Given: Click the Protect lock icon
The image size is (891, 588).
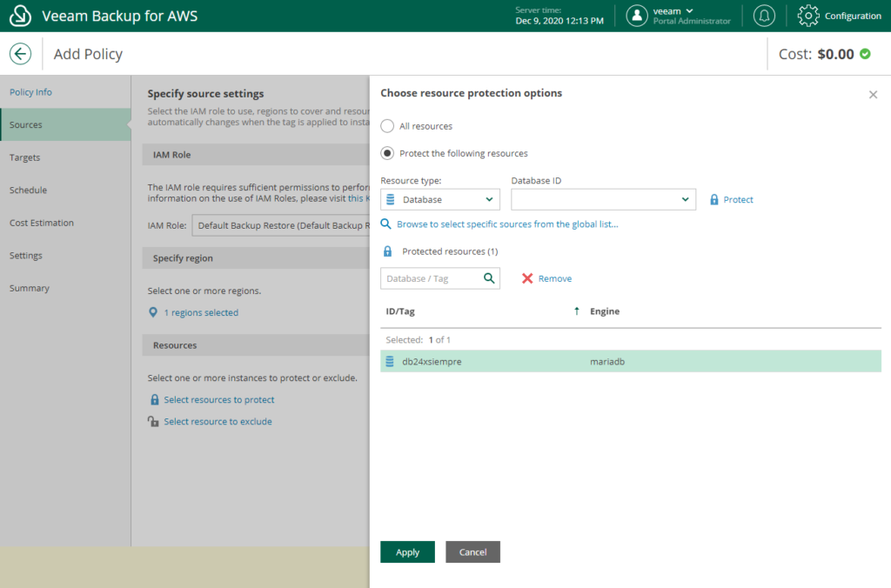Looking at the screenshot, I should [x=714, y=199].
